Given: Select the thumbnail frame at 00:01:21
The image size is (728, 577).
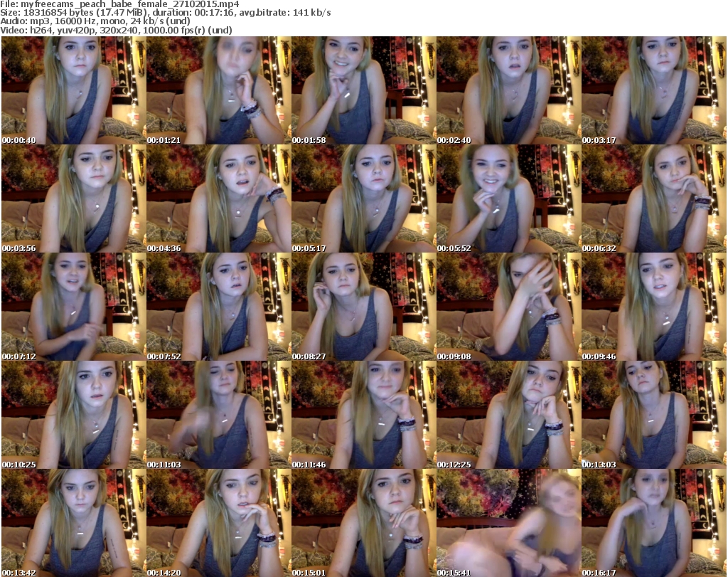Looking at the screenshot, I should pyautogui.click(x=219, y=90).
